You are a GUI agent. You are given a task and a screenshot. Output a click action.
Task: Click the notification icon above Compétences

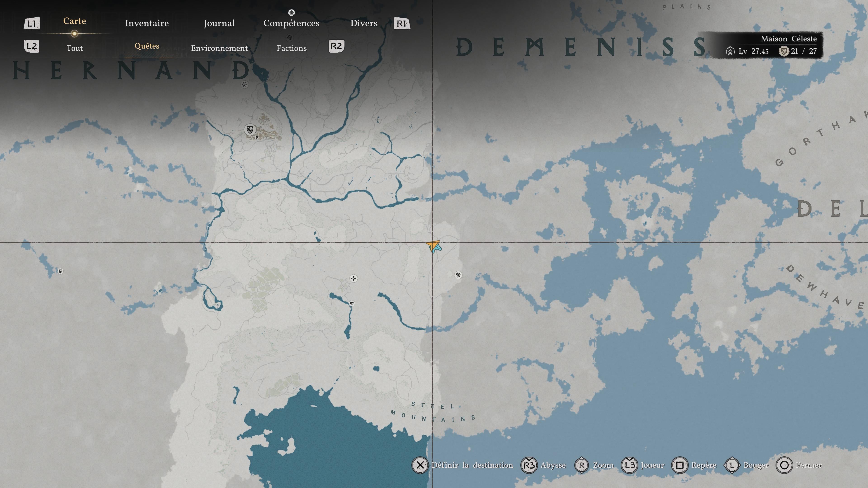click(x=291, y=12)
